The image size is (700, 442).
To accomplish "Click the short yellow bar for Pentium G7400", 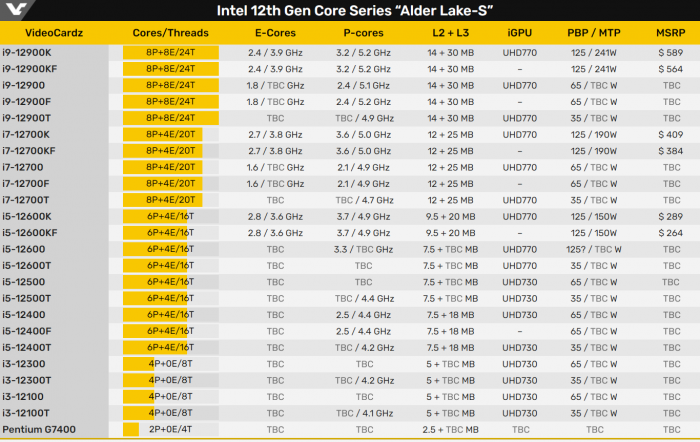I will click(131, 429).
